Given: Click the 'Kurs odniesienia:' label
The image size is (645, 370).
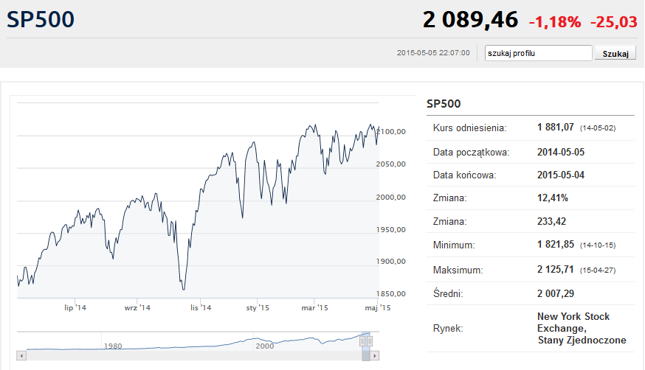Looking at the screenshot, I should pos(470,128).
